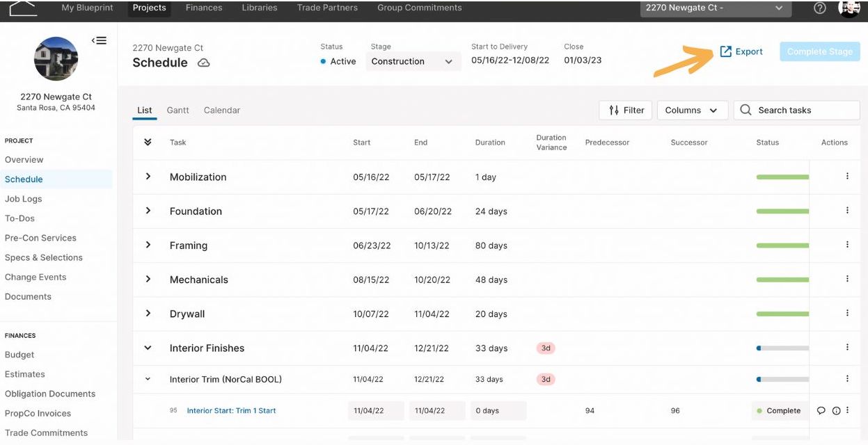868x445 pixels.
Task: Open Finances in top navigation
Action: [x=204, y=8]
